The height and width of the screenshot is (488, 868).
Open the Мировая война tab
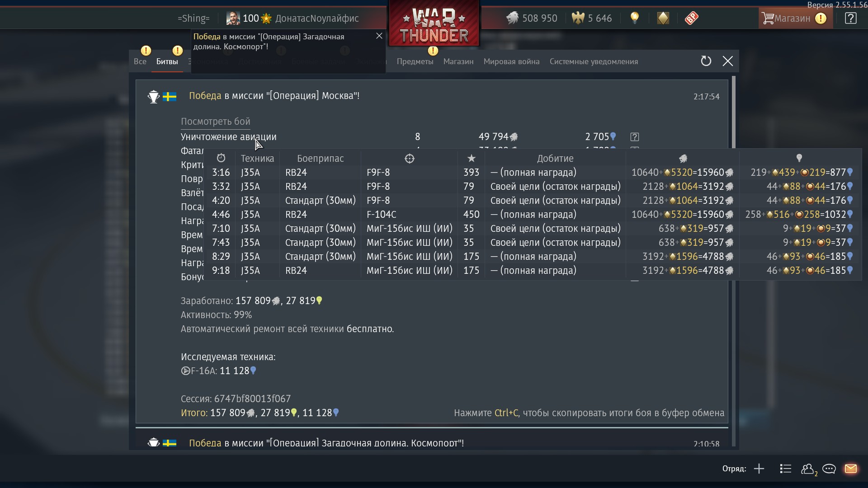511,61
